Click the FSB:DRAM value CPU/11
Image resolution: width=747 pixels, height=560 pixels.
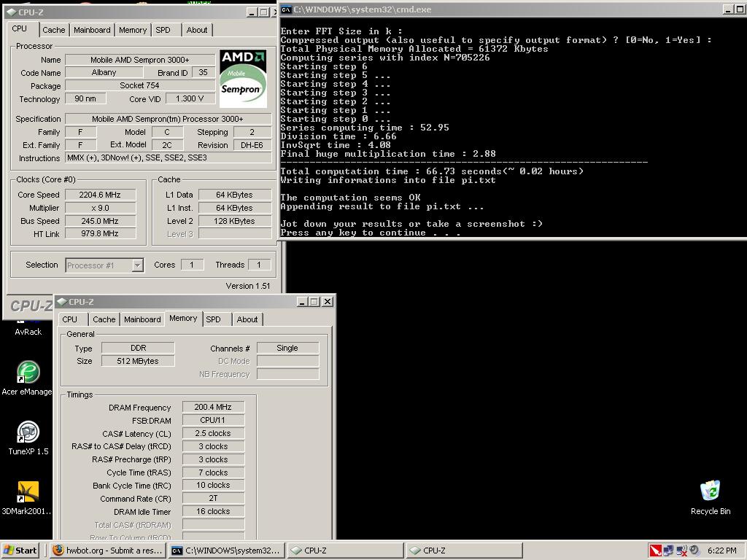(213, 420)
